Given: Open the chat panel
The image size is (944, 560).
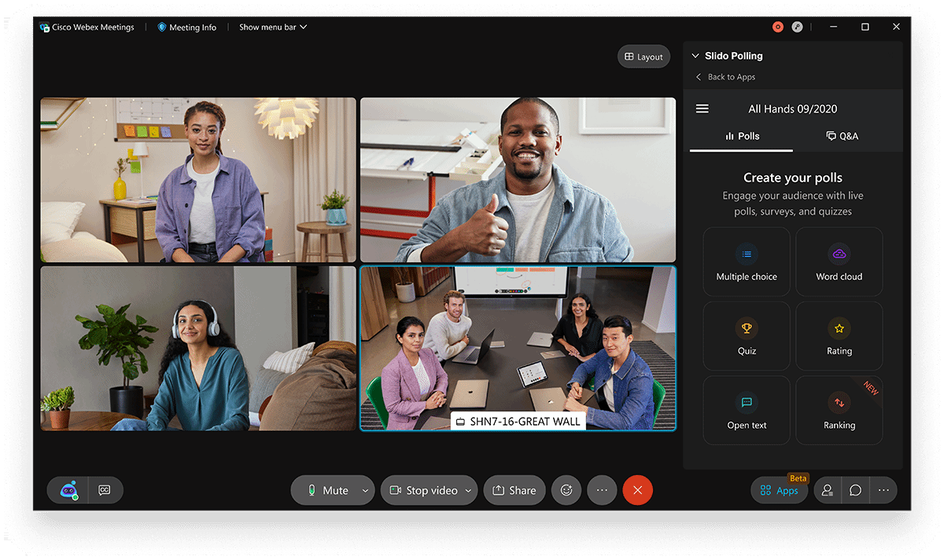Looking at the screenshot, I should click(x=855, y=490).
